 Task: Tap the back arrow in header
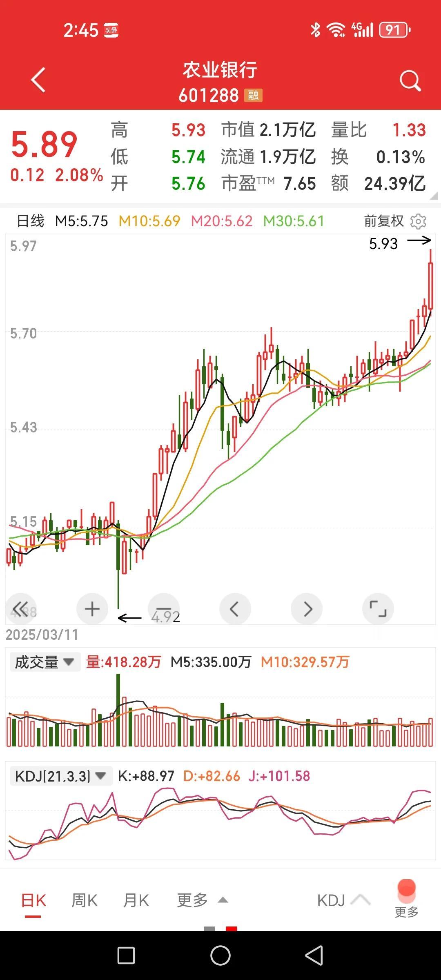38,80
